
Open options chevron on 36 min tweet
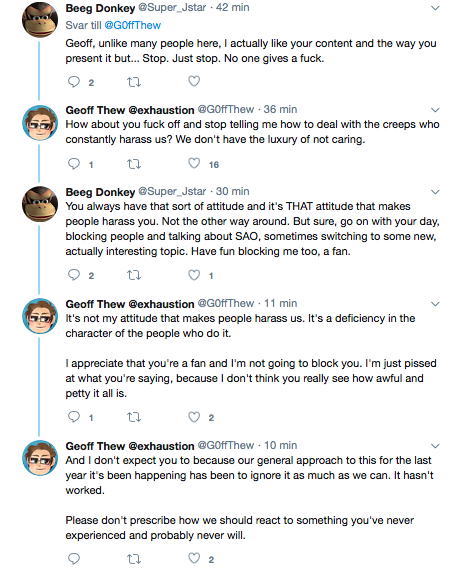(435, 110)
